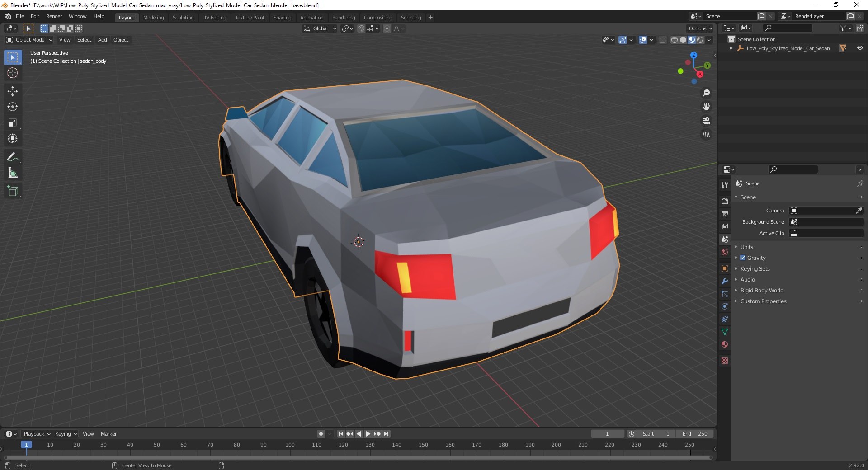The width and height of the screenshot is (868, 470).
Task: Open the Tool properties tab
Action: 725,185
